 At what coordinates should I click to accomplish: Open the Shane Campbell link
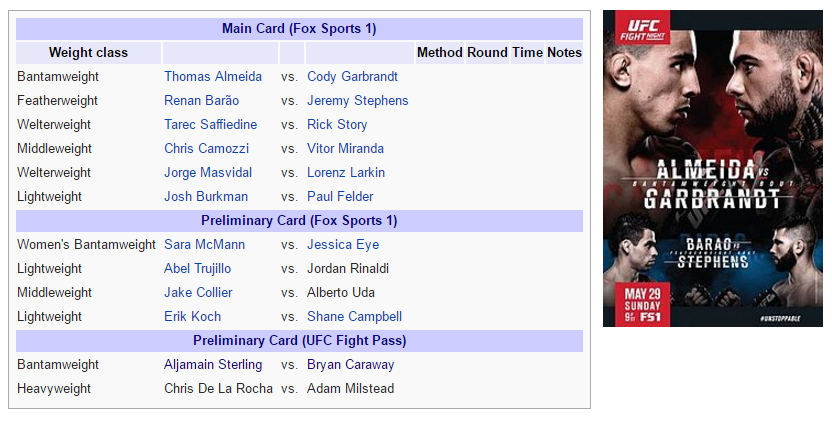pos(354,316)
